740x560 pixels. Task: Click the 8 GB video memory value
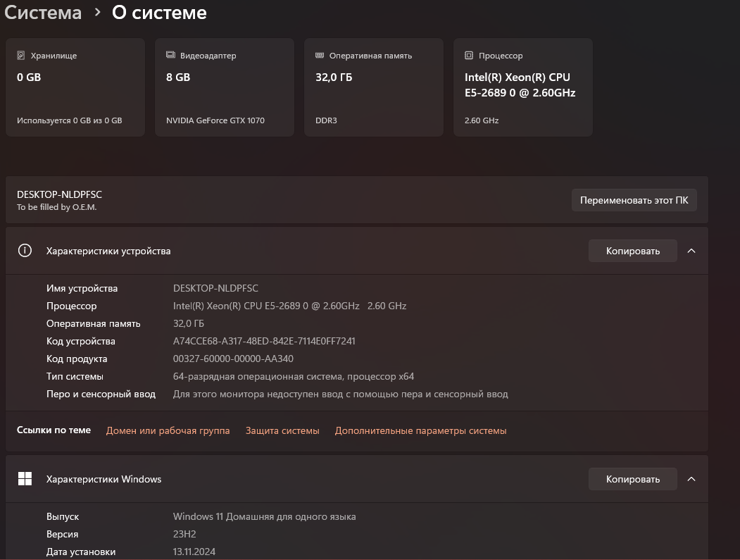point(178,77)
